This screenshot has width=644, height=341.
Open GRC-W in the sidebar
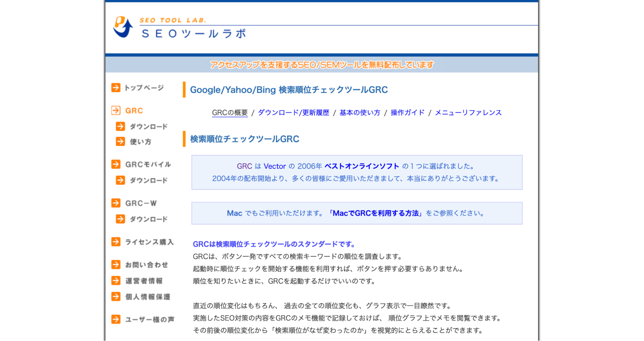click(x=141, y=203)
